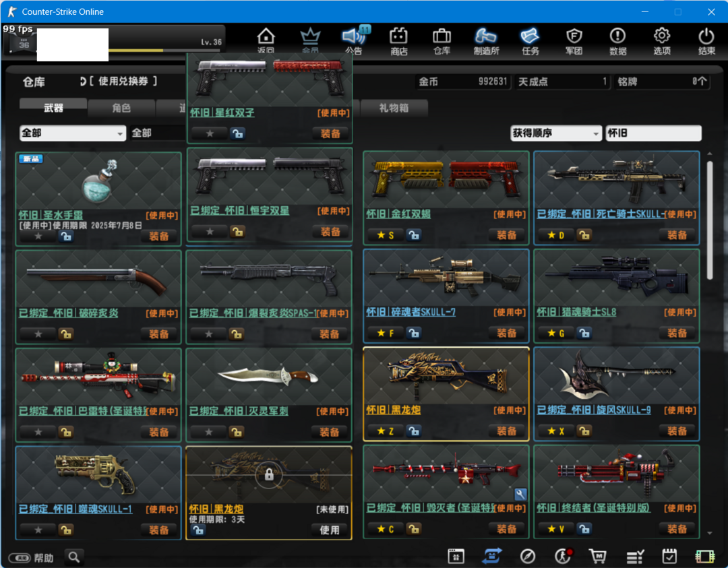Screen dimensions: 728x568
Task: Click 装备 button for 怀旧|星红双子
Action: click(330, 133)
